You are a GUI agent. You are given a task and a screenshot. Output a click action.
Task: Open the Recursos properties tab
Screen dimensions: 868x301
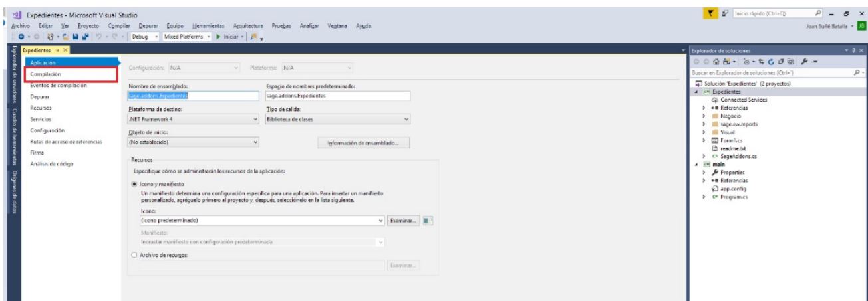pos(41,108)
